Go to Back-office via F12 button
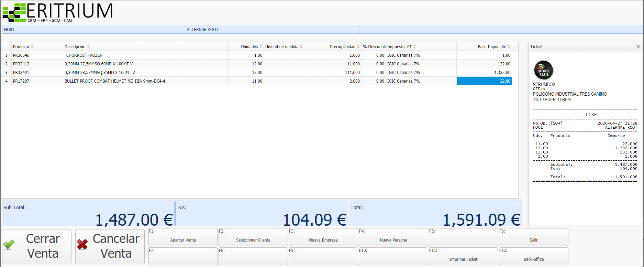The width and height of the screenshot is (644, 267). point(533,257)
